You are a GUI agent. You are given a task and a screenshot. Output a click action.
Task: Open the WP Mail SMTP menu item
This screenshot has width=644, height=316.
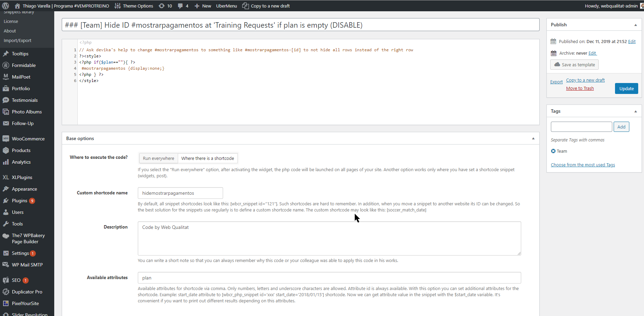pos(27,265)
